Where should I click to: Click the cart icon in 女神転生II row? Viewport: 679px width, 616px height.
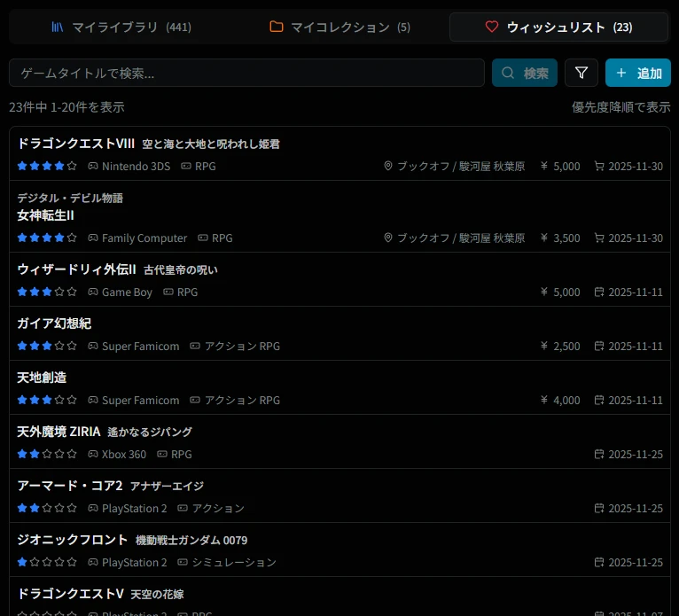(599, 238)
